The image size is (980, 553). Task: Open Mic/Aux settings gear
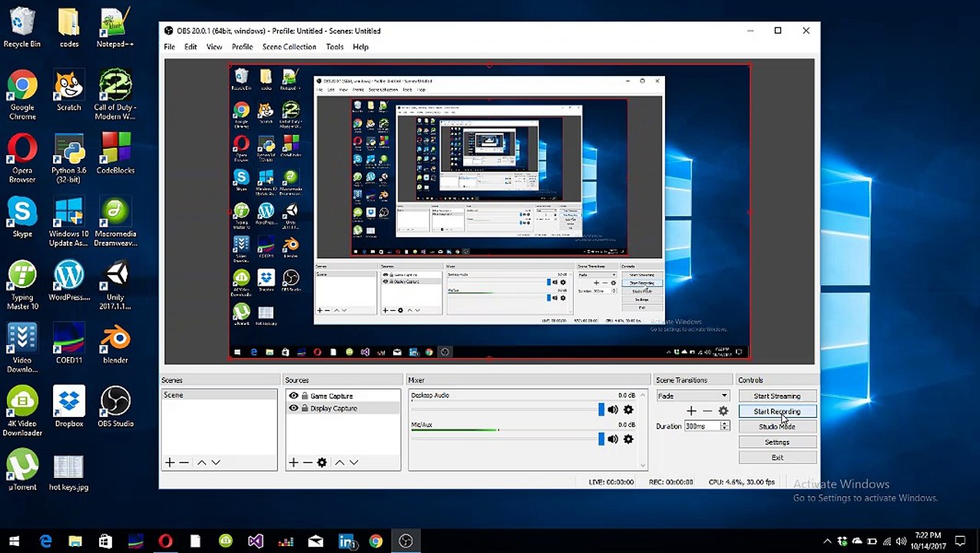coord(628,439)
